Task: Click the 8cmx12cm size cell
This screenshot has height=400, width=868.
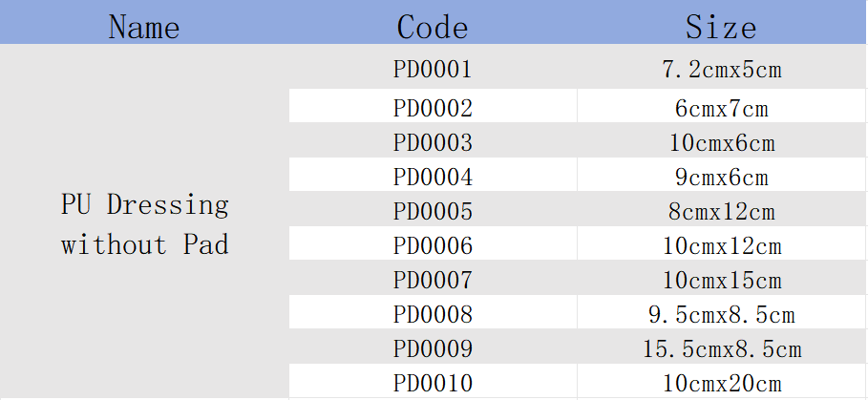Action: [x=721, y=208]
